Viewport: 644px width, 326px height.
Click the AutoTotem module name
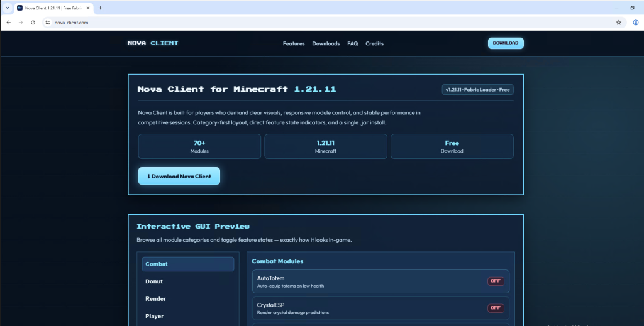click(270, 278)
